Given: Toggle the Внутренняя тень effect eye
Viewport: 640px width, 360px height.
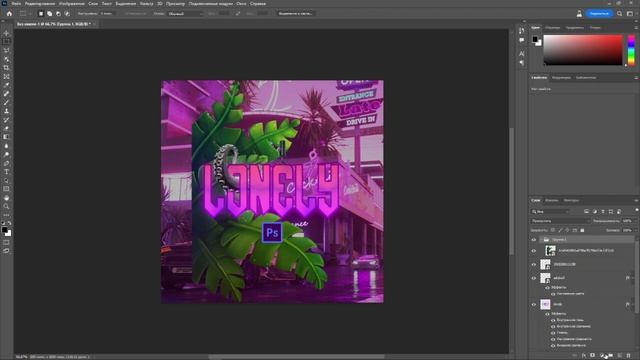Looking at the screenshot, I should coord(553,320).
